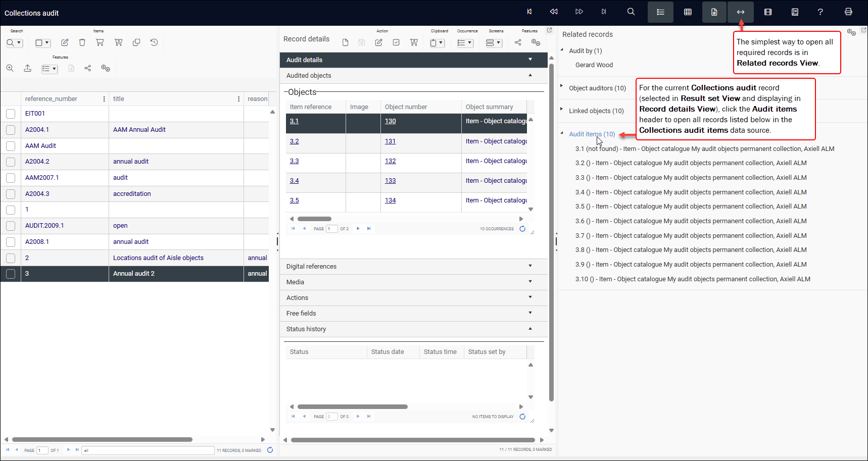
Task: Click the export upload icon in Result set
Action: click(27, 68)
